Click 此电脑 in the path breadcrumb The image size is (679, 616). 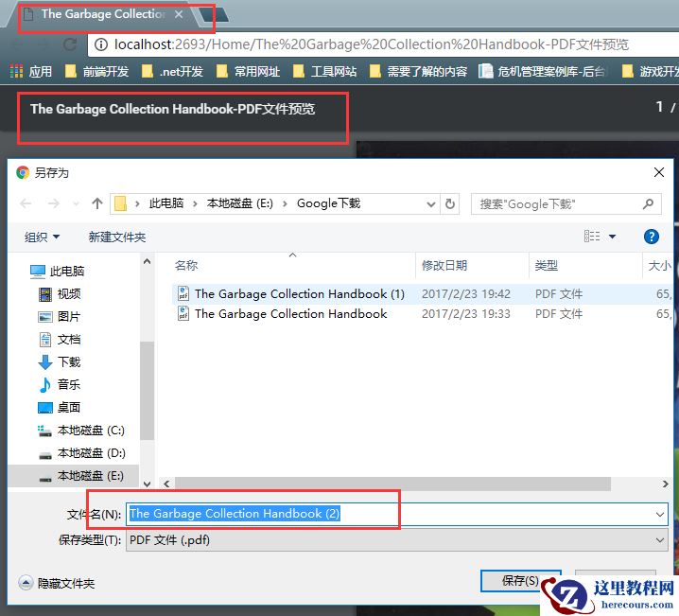(x=166, y=203)
